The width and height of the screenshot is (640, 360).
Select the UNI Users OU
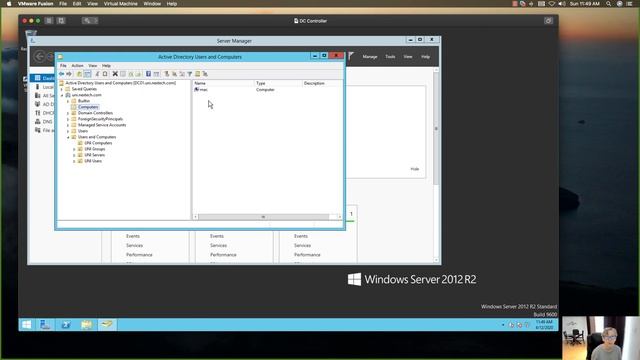pyautogui.click(x=93, y=161)
